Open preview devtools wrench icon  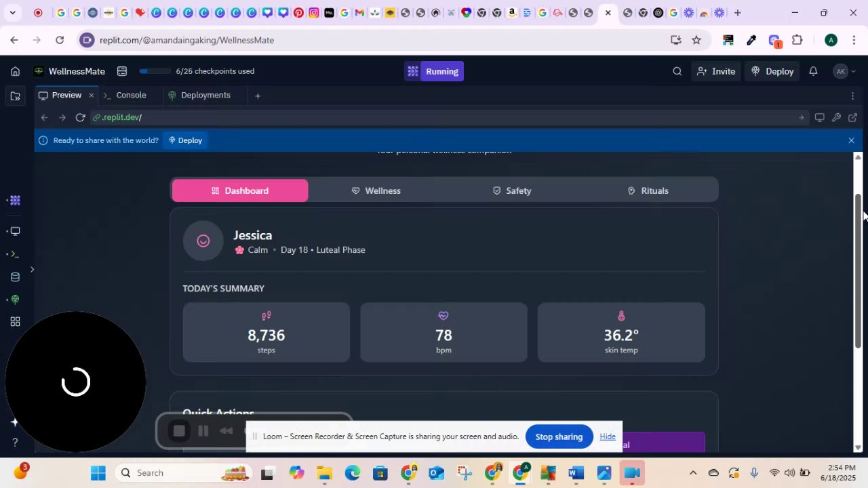point(836,117)
